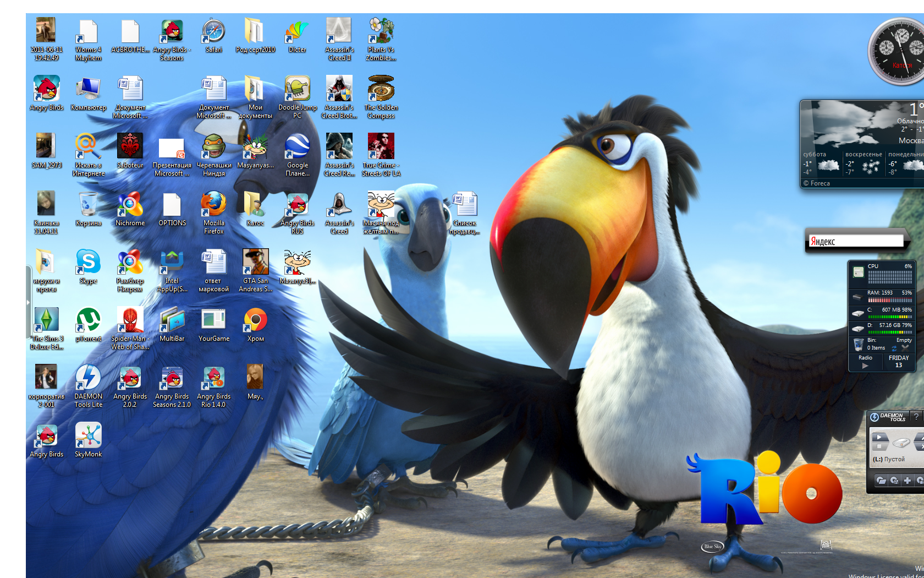This screenshot has height=578, width=924.
Task: Launch The Sims 3 Deluxe shortcut
Action: pos(46,328)
